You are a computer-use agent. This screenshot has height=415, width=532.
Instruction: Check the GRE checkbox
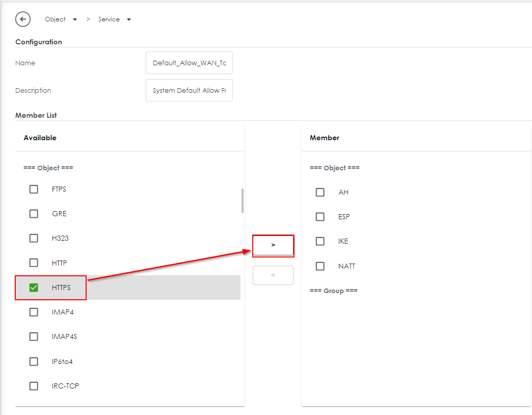pos(34,214)
